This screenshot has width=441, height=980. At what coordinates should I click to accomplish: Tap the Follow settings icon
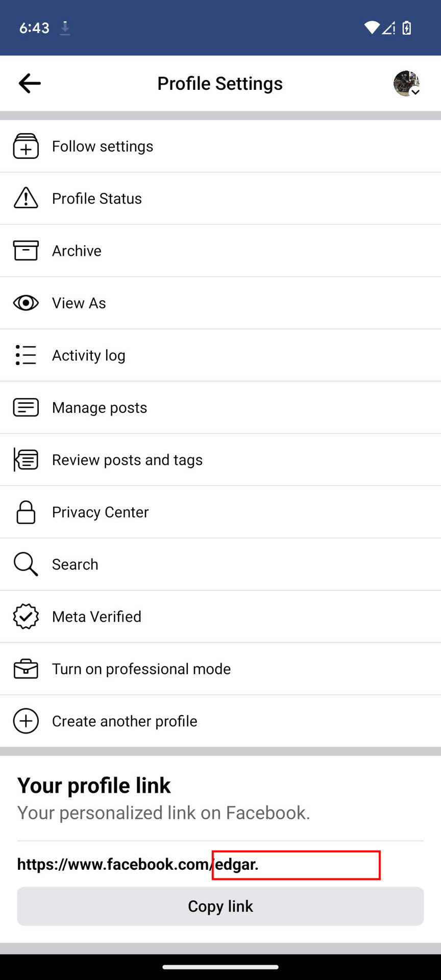tap(26, 146)
